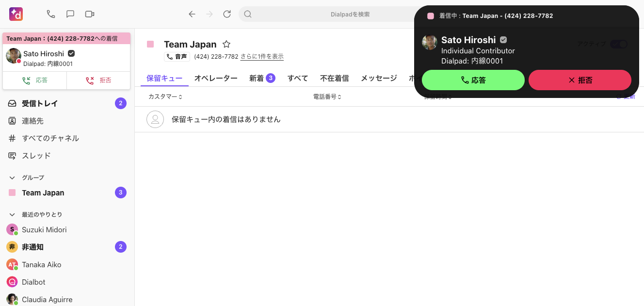Switch to 保留キュー tab
The width and height of the screenshot is (644, 306).
click(164, 78)
